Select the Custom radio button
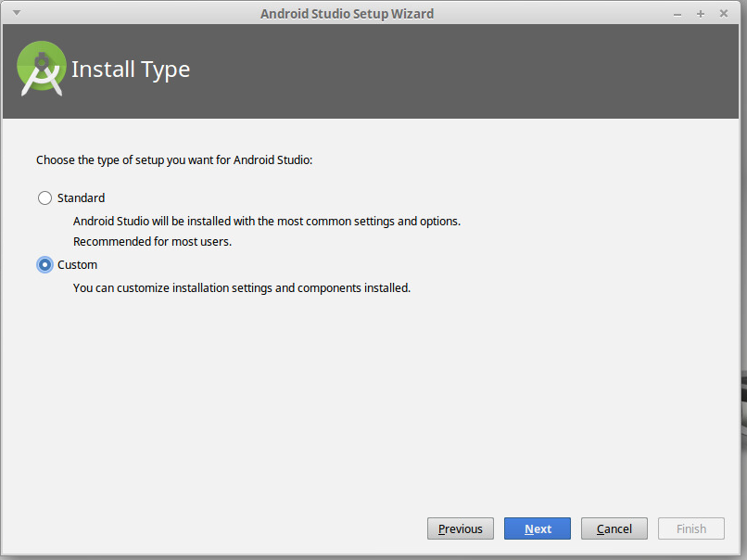Screen dimensions: 747x560 44,264
